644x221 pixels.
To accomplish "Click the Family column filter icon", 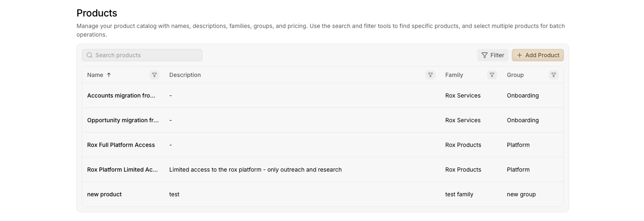I will [492, 75].
